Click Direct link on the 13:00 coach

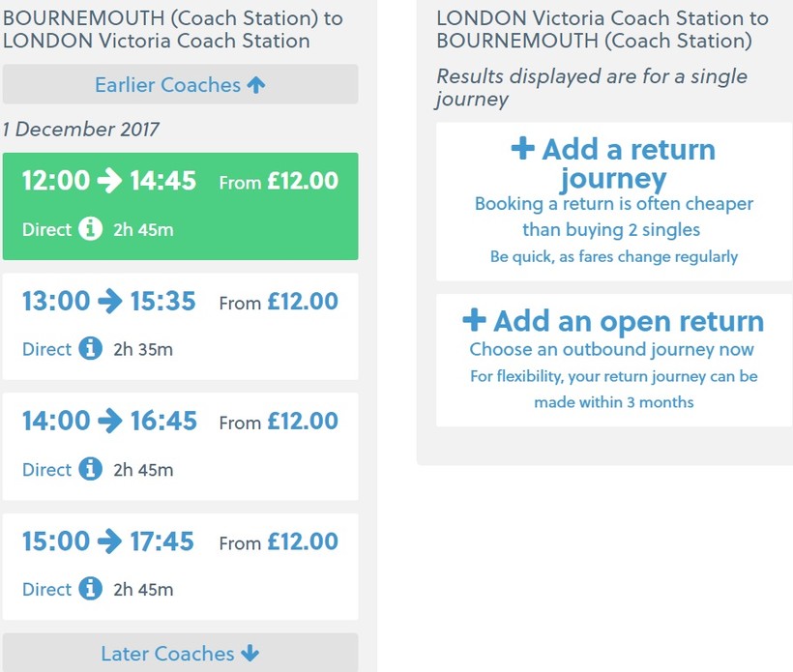coord(47,349)
